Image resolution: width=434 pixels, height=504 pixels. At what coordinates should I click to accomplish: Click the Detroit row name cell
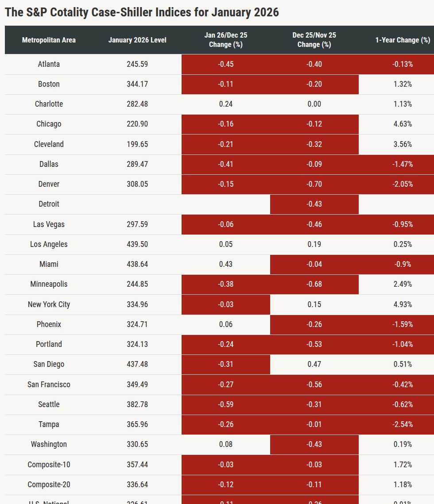[49, 204]
